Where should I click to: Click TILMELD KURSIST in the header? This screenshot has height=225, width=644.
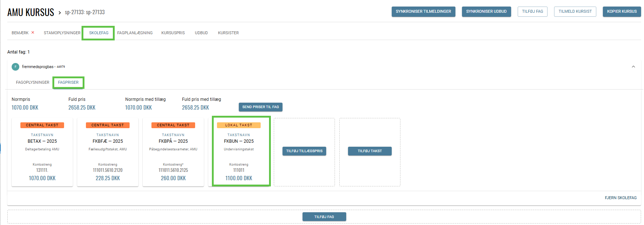pos(575,11)
